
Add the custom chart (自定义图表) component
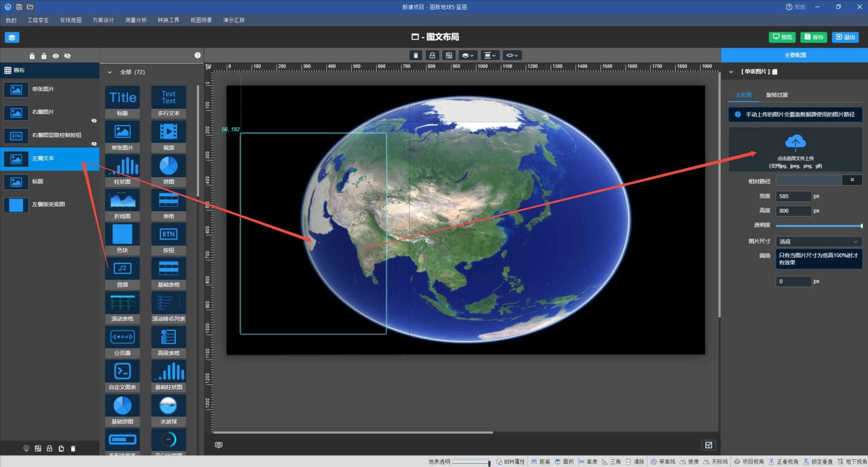click(122, 376)
